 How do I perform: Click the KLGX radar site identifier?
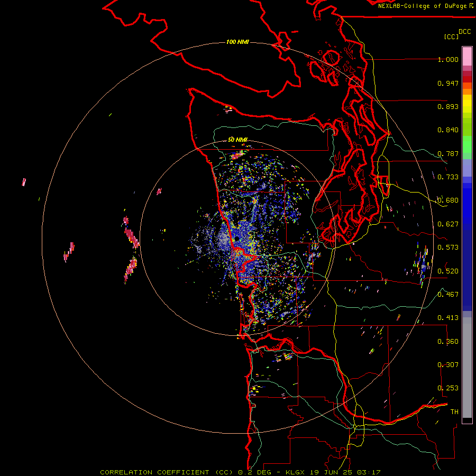[x=295, y=472]
